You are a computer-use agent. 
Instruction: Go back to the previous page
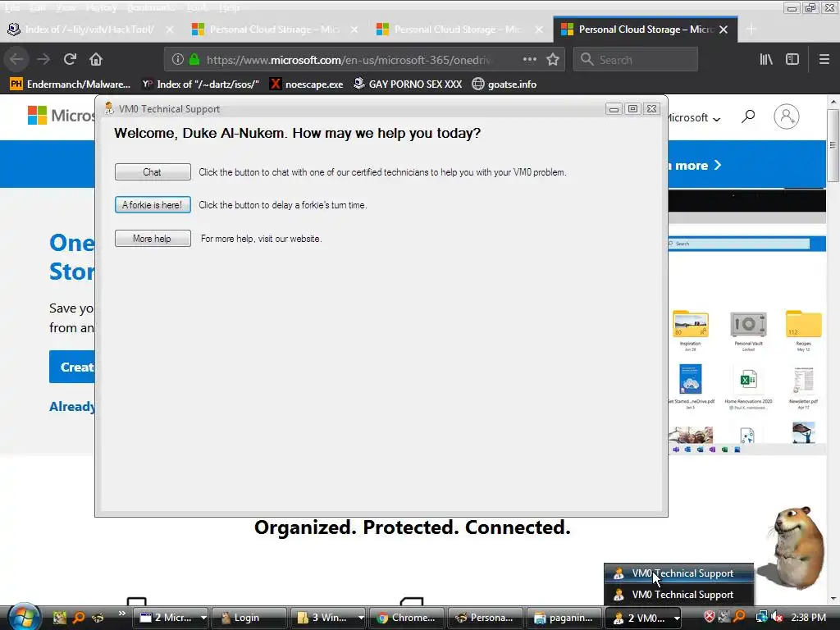(16, 59)
